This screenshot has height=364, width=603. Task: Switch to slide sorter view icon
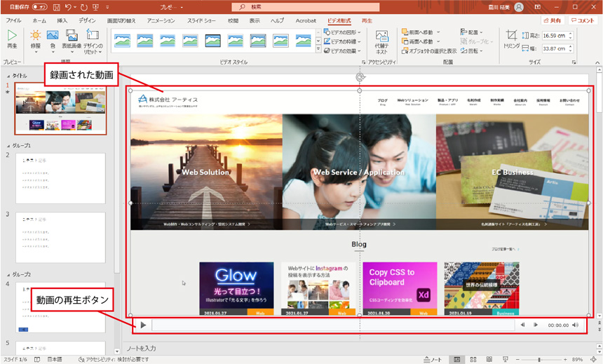coord(473,359)
